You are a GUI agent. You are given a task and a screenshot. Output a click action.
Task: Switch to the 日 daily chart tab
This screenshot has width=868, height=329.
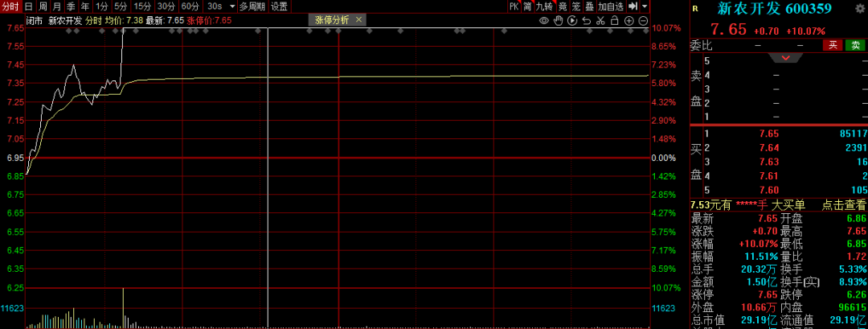click(x=28, y=6)
